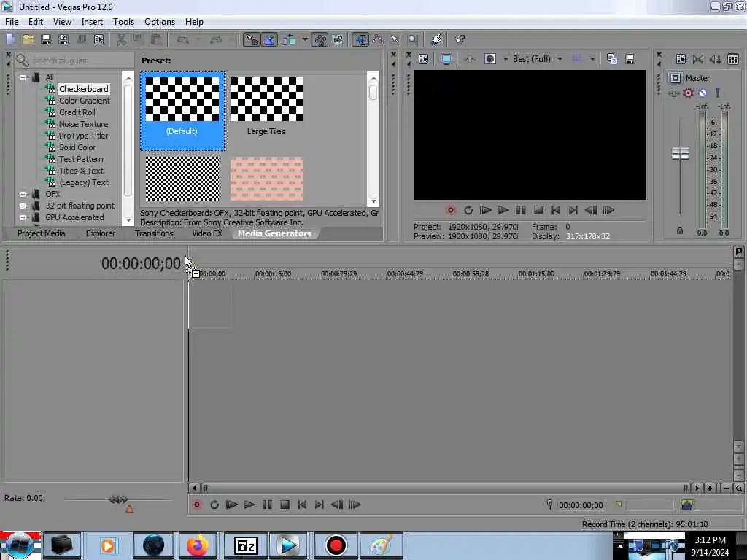Toggle Split Screen View in preview toolbar

(x=490, y=59)
